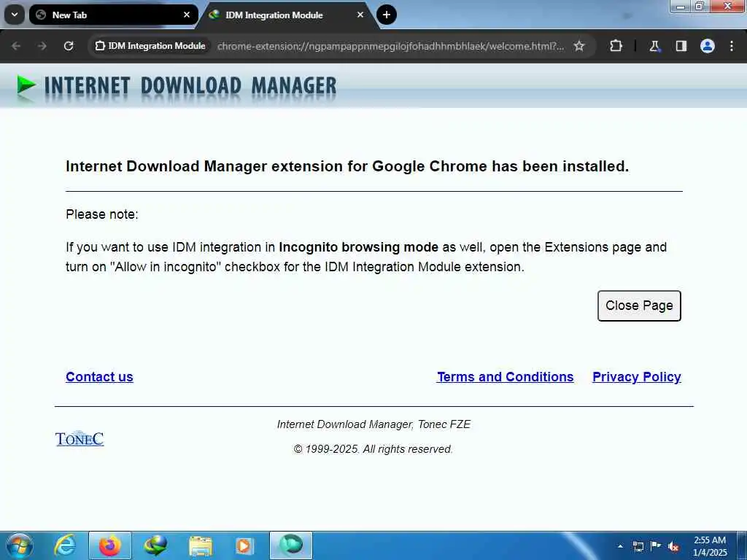Click the 'Internet Download Manager, Tonec FZE' footer text

tap(373, 424)
